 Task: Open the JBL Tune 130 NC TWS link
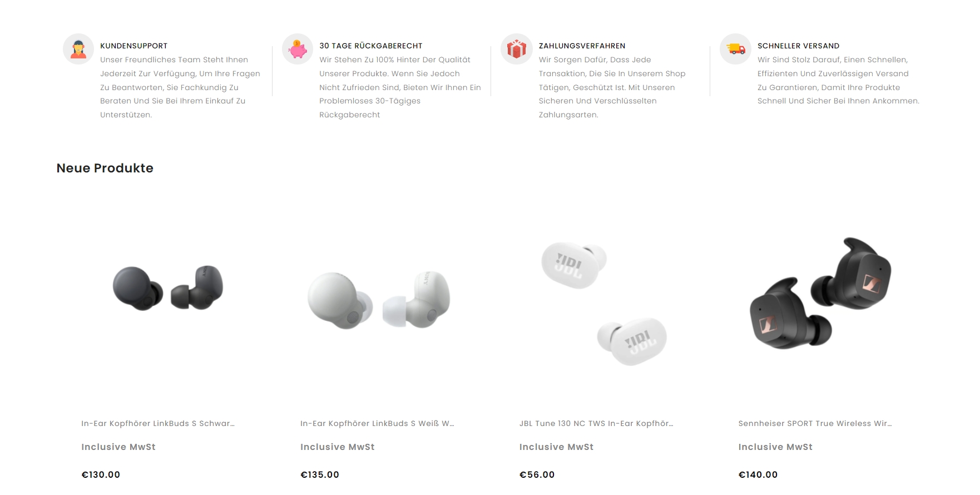[x=596, y=423]
